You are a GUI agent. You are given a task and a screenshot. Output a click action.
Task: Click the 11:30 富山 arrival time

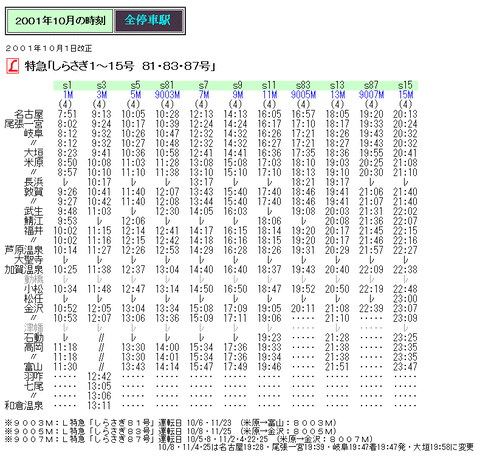coord(65,367)
